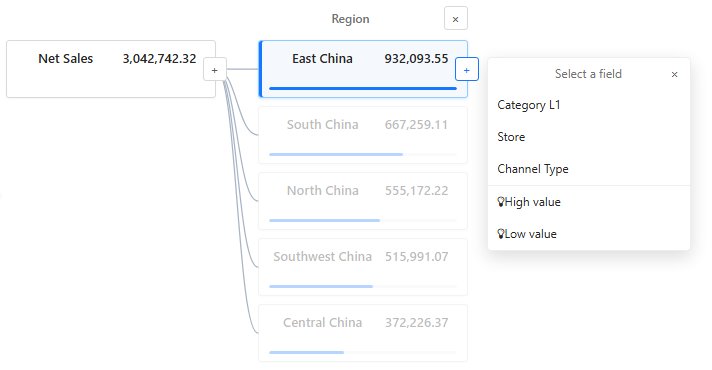The width and height of the screenshot is (712, 370).
Task: Click the Net Sales label
Action: pyautogui.click(x=65, y=59)
